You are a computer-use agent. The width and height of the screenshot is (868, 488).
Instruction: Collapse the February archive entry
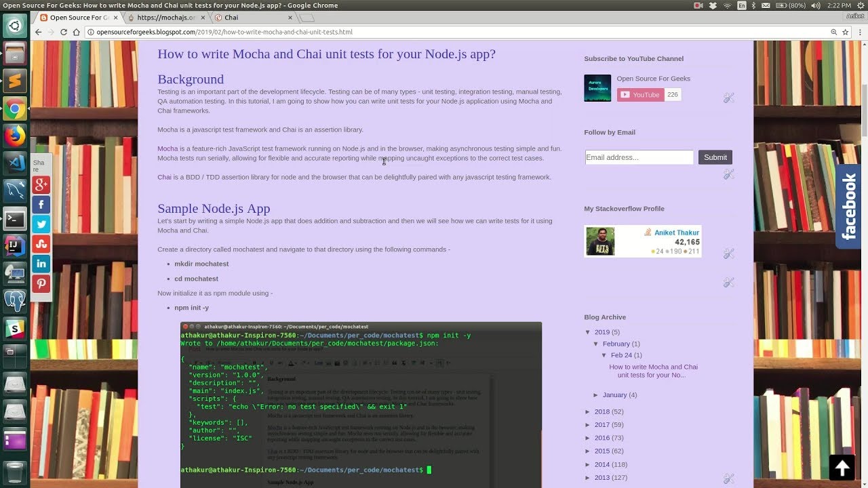click(596, 344)
